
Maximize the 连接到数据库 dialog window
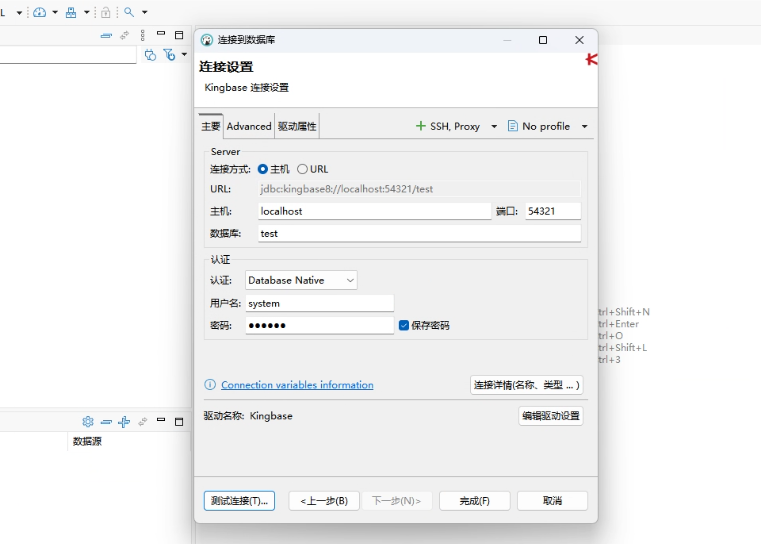click(543, 40)
